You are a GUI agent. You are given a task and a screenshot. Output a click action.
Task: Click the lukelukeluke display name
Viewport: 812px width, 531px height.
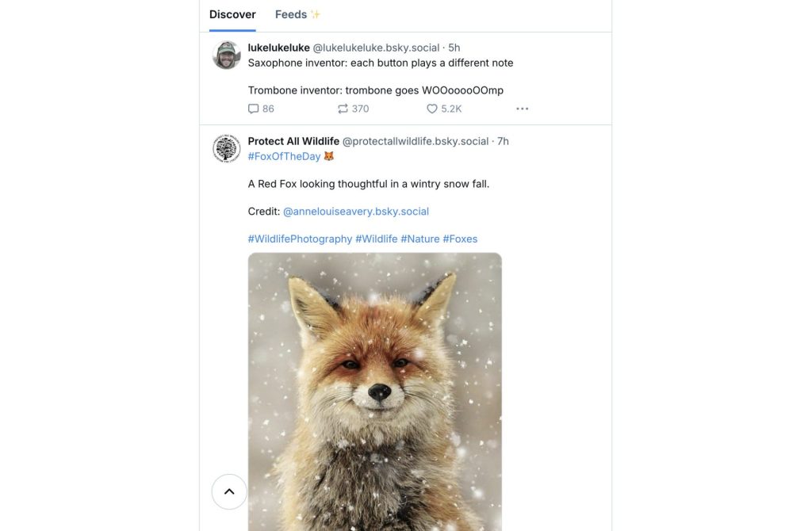(278, 48)
